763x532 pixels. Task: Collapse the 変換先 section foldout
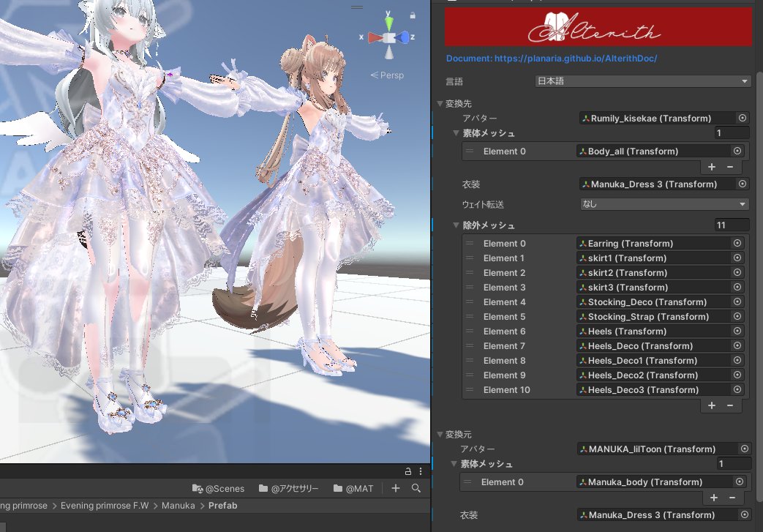pos(440,103)
